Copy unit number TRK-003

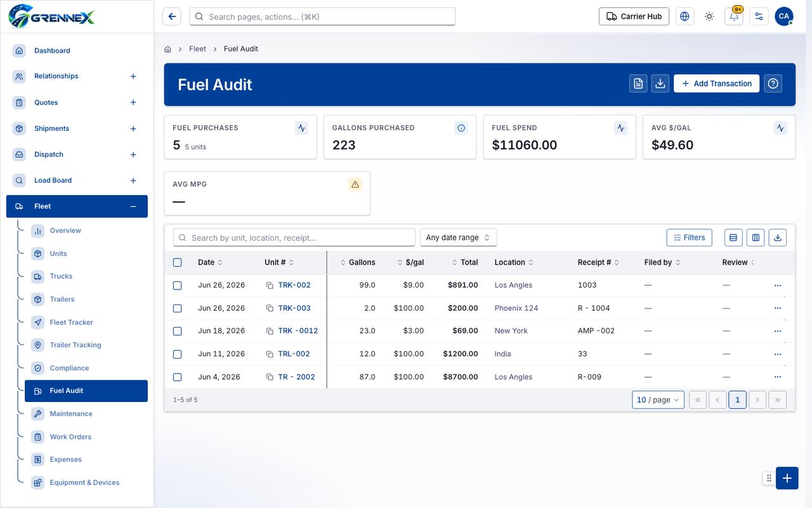tap(270, 309)
